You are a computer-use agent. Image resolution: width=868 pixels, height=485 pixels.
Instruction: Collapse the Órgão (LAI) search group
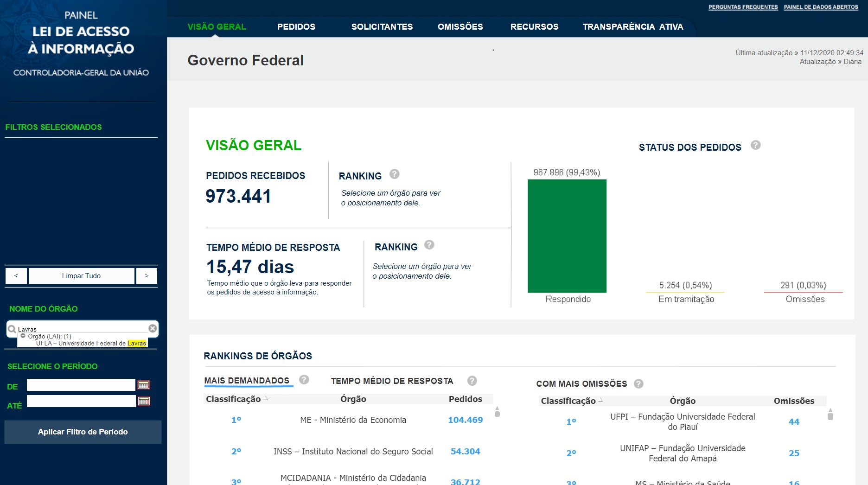(x=23, y=336)
